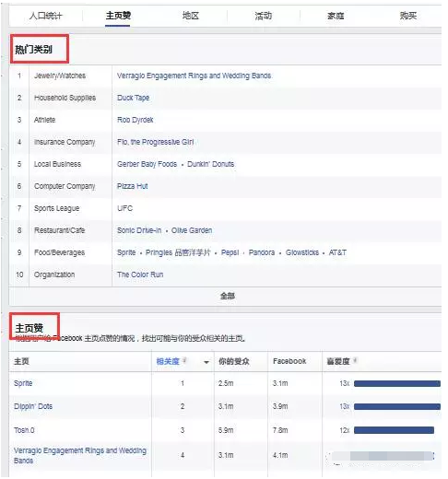This screenshot has width=448, height=479.
Task: Select the 主页赞 tab
Action: click(118, 16)
